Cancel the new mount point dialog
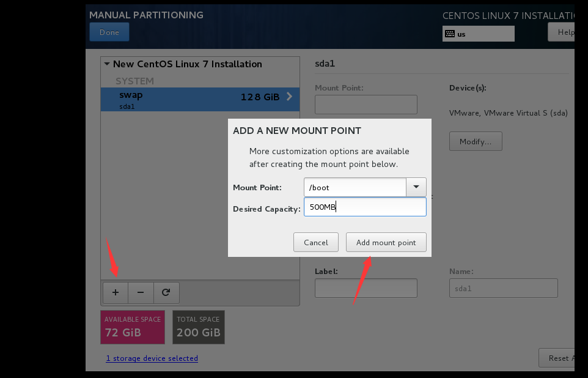Image resolution: width=588 pixels, height=378 pixels. (x=316, y=242)
